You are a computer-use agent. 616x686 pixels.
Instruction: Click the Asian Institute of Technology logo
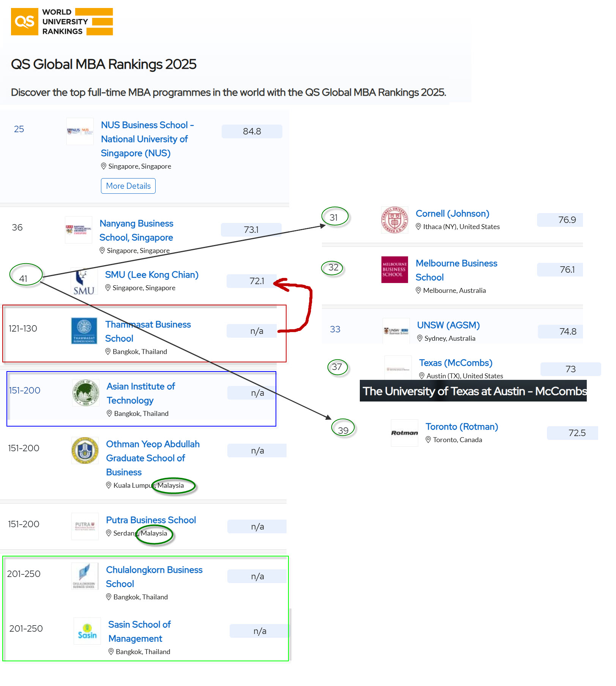(x=86, y=393)
